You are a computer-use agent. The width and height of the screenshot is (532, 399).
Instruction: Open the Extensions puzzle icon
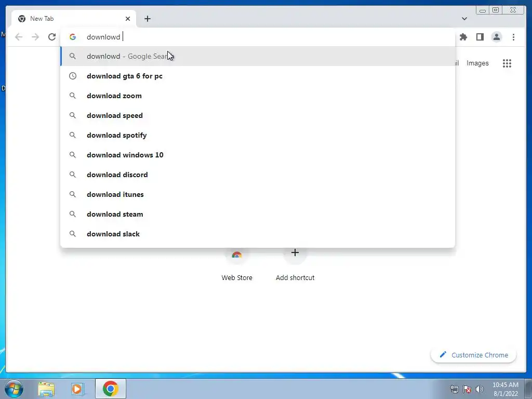point(463,37)
